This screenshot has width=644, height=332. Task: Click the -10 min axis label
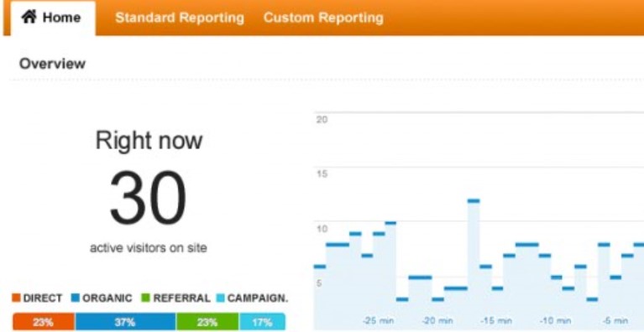556,320
